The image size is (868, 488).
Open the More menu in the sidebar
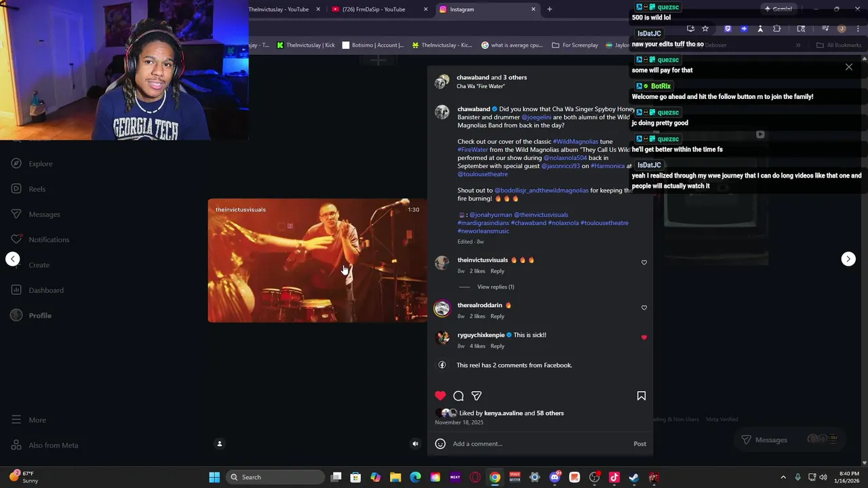28,420
